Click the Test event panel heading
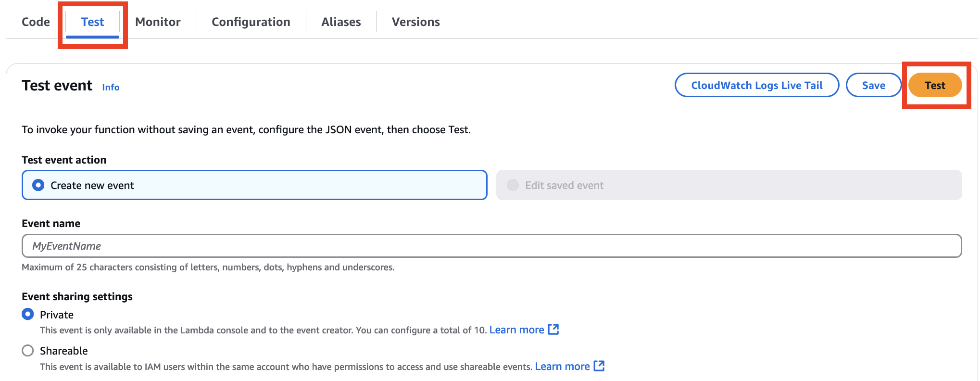Image resolution: width=980 pixels, height=381 pixels. tap(57, 86)
